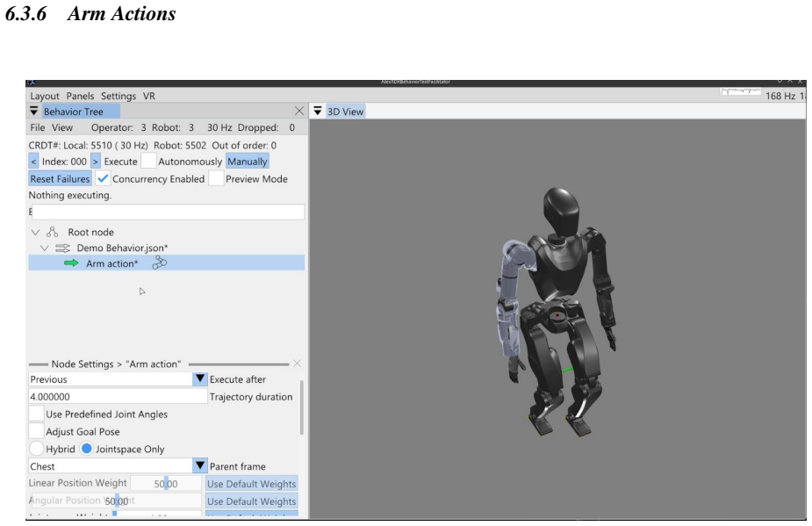812x526 pixels.
Task: Open Behavior Tree panel triangle menu
Action: [33, 111]
